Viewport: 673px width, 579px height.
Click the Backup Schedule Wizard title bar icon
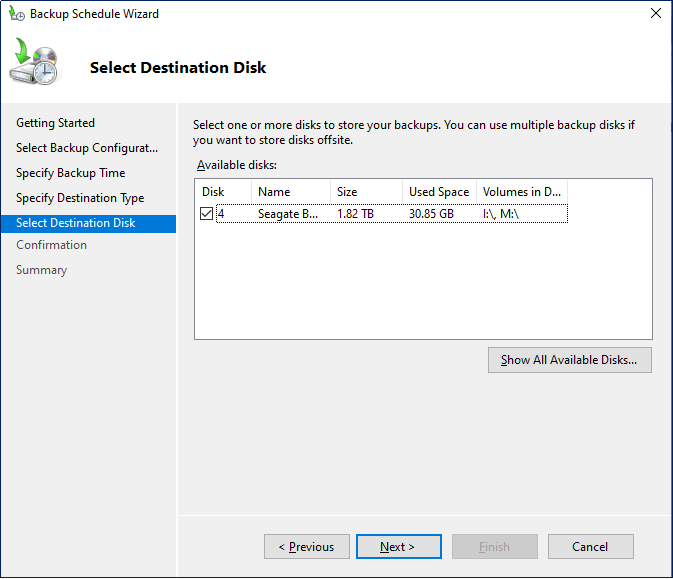tap(16, 14)
